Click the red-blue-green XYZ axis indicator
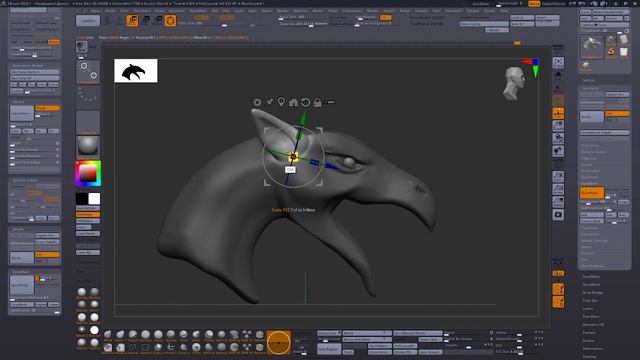Viewport: 640px width, 360px height. coord(531,67)
